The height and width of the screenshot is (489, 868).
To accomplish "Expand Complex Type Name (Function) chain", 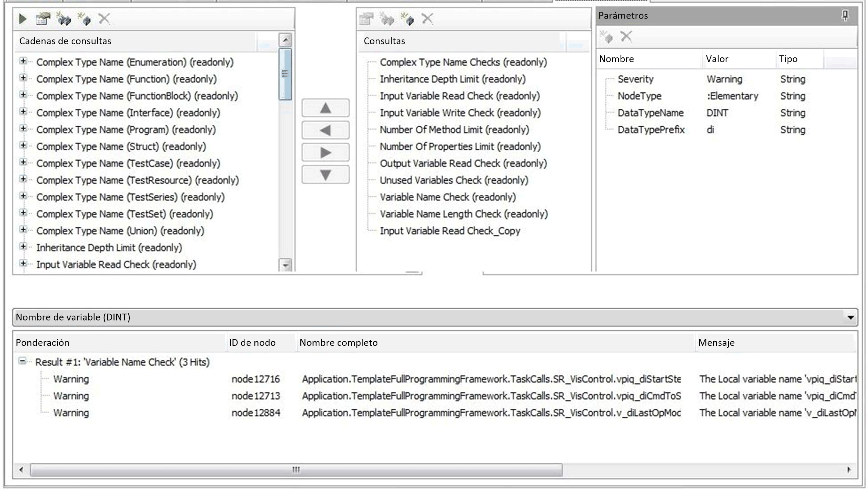I will click(23, 78).
